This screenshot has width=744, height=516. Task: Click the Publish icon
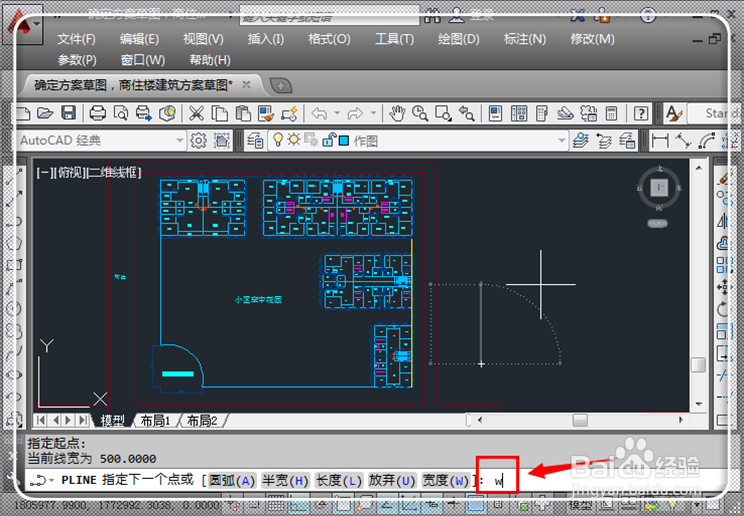click(x=143, y=113)
